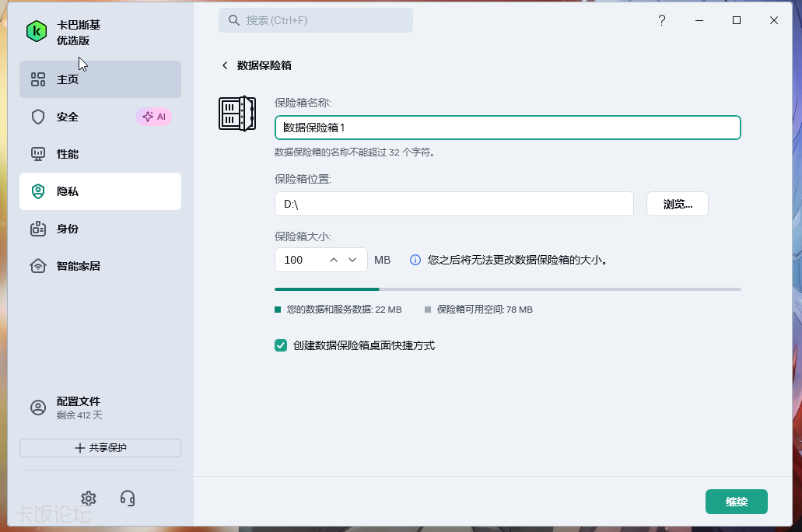Click the green 继续 button
This screenshot has height=532, width=802.
pyautogui.click(x=737, y=502)
